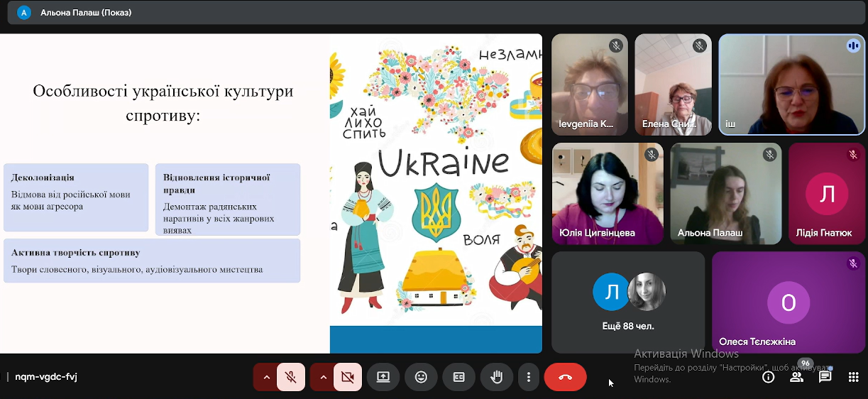868x399 pixels.
Task: Open meeting details info icon
Action: (768, 377)
